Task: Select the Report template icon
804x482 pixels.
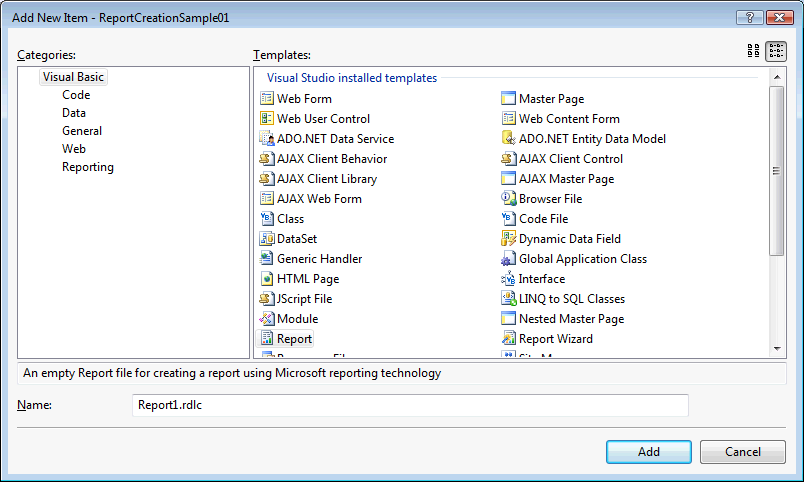Action: 267,339
